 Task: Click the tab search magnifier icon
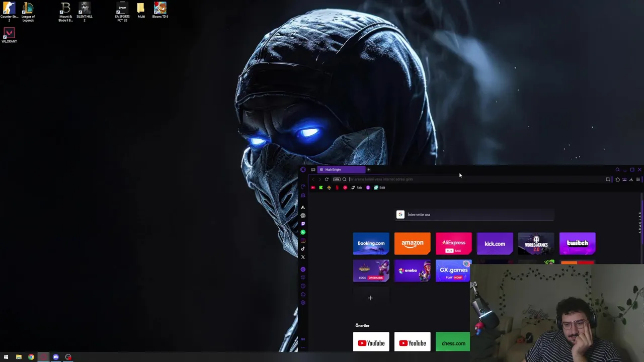(x=618, y=169)
